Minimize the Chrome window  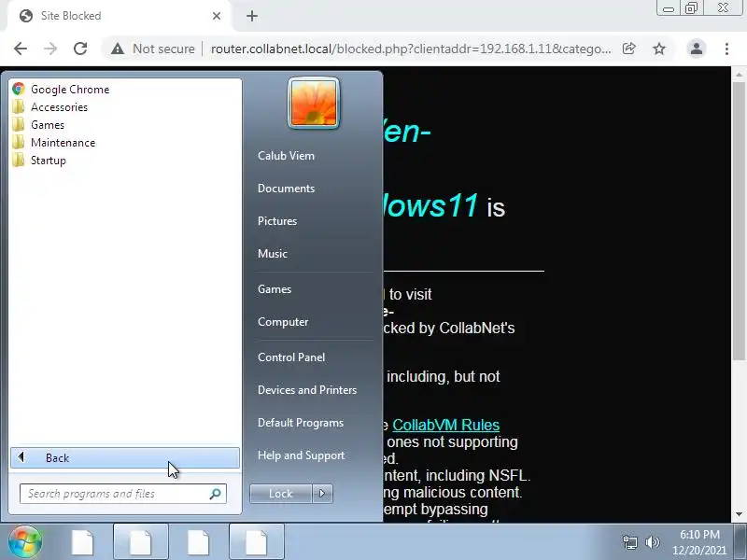pyautogui.click(x=669, y=8)
